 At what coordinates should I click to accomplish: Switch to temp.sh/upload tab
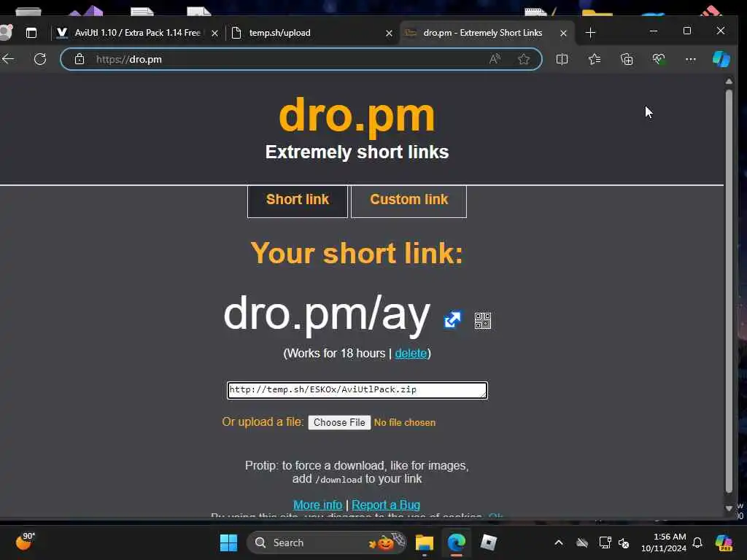click(312, 33)
